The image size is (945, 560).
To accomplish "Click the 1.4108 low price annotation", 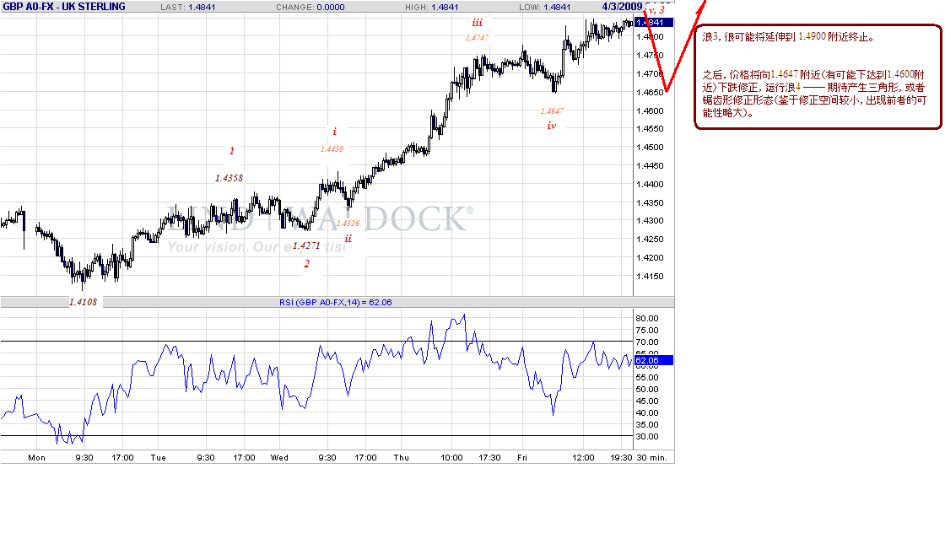I will 84,302.
